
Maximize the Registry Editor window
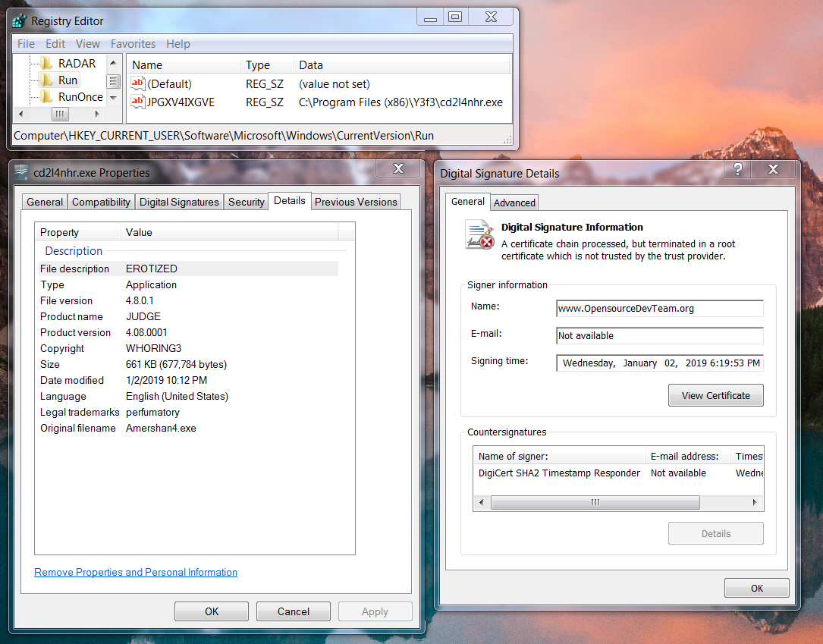tap(455, 17)
